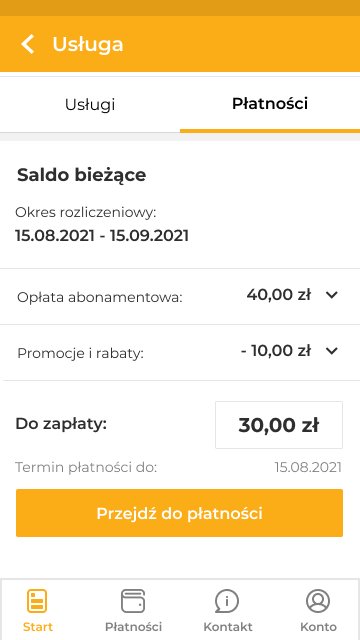Open the Start icon in bottom navigation
This screenshot has height=640, width=360.
pyautogui.click(x=37, y=601)
